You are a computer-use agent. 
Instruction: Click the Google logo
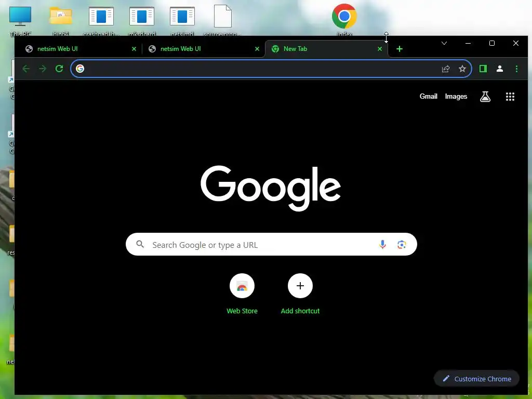(x=270, y=188)
